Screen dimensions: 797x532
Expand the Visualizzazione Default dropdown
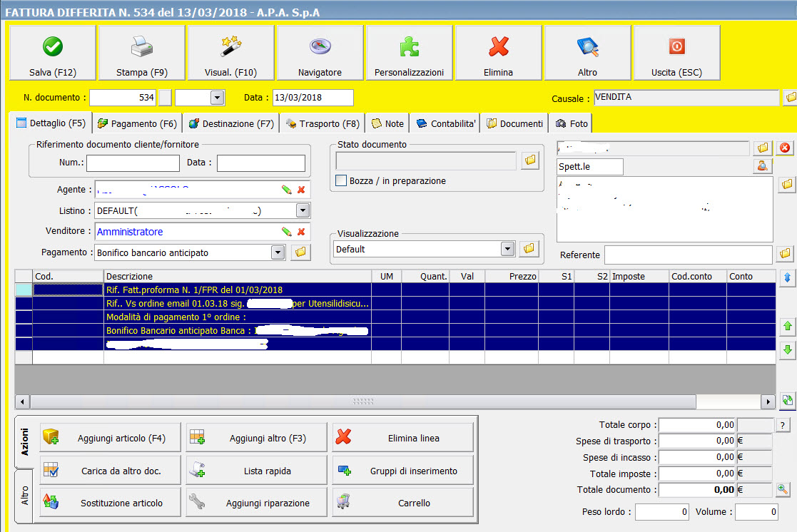coord(507,248)
